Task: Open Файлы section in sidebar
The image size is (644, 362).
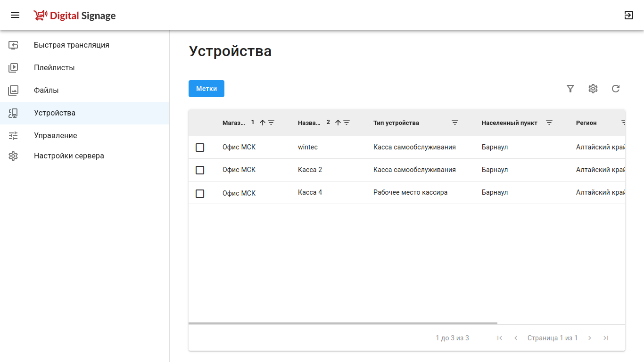Action: (46, 90)
